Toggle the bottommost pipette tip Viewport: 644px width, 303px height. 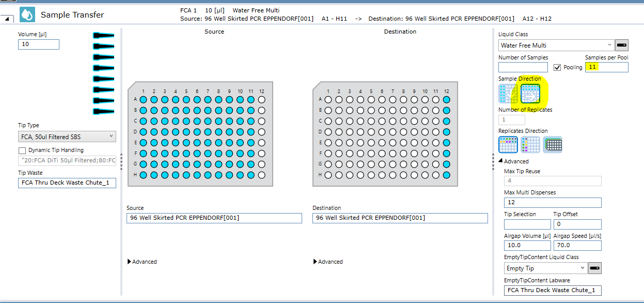pyautogui.click(x=103, y=112)
